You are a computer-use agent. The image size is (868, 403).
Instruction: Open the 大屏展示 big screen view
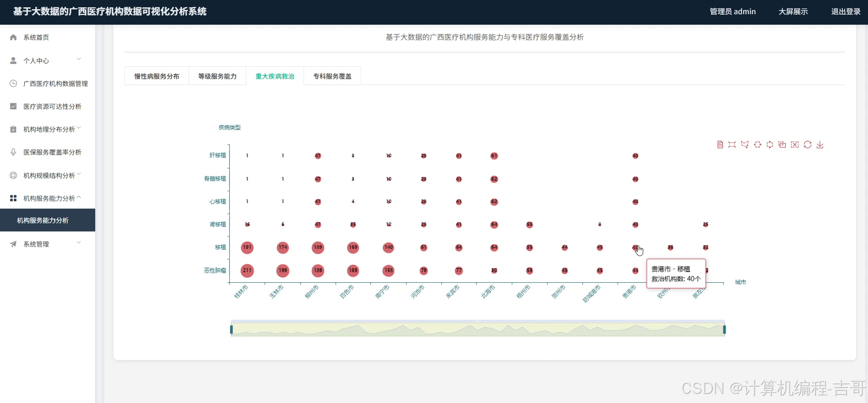793,11
